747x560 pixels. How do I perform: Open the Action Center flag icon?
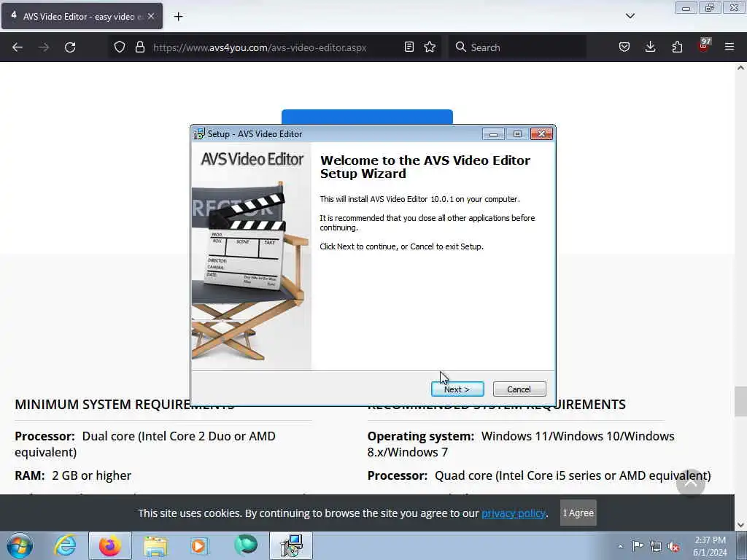click(x=638, y=546)
